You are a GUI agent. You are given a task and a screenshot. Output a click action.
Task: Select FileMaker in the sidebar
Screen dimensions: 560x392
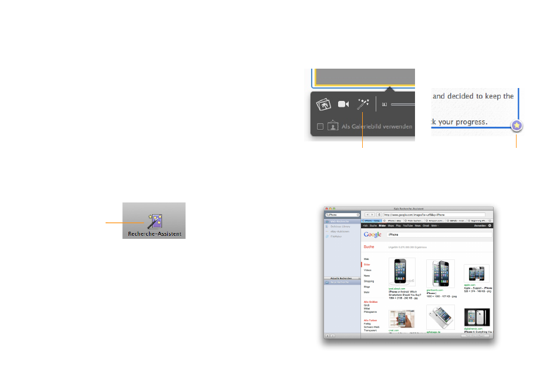(342, 236)
